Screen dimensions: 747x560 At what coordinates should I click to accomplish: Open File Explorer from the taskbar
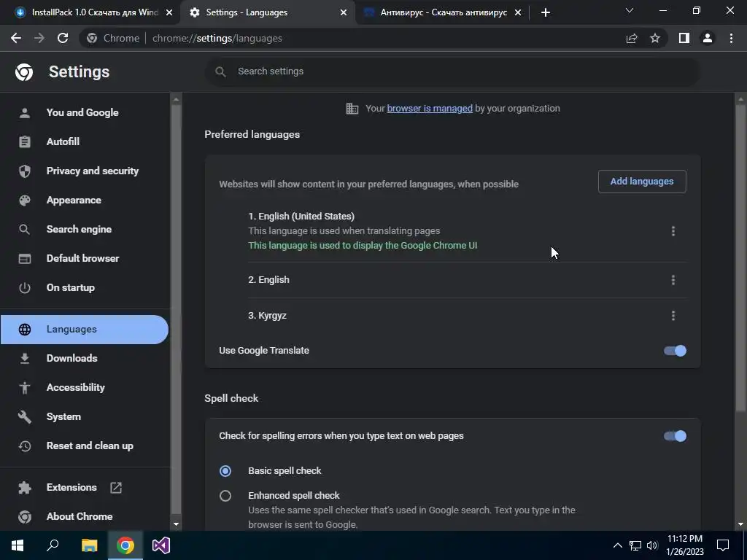89,545
